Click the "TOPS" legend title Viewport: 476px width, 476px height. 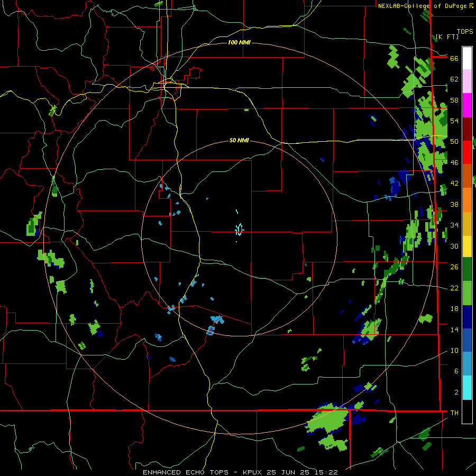tap(465, 32)
